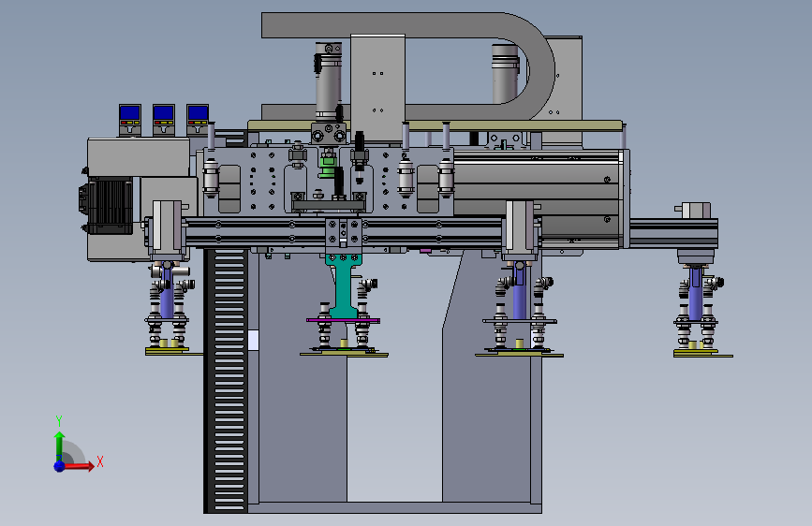The height and width of the screenshot is (526, 812).
Task: Select the black finned motor on the left
Action: pos(107,206)
